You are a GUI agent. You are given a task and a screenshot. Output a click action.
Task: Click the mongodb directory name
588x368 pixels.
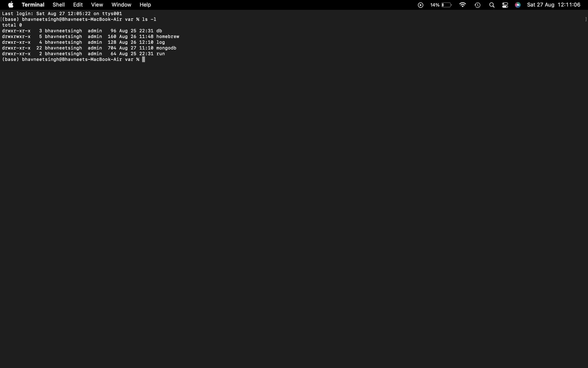(x=166, y=48)
